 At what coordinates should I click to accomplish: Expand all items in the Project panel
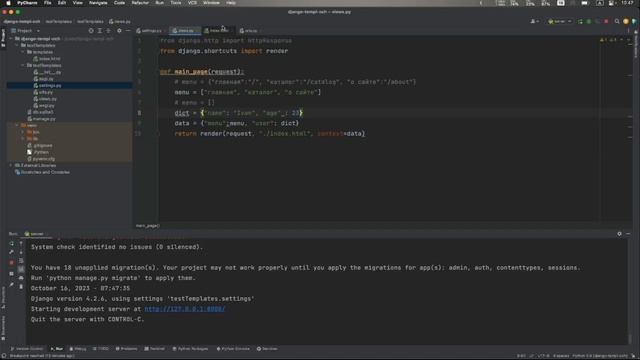click(x=100, y=31)
